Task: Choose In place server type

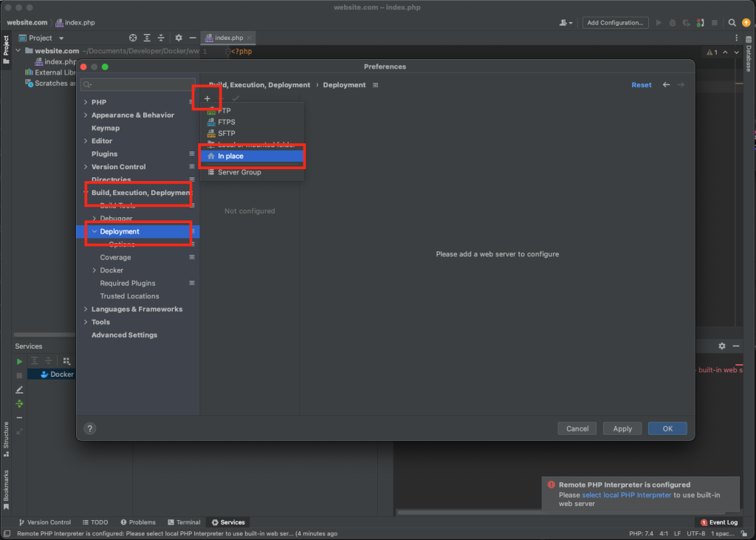Action: pyautogui.click(x=252, y=156)
